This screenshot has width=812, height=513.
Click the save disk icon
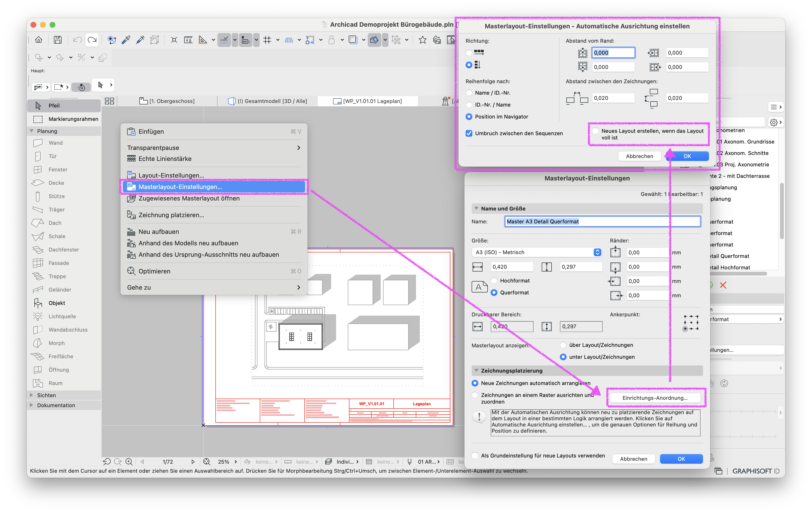pyautogui.click(x=58, y=40)
